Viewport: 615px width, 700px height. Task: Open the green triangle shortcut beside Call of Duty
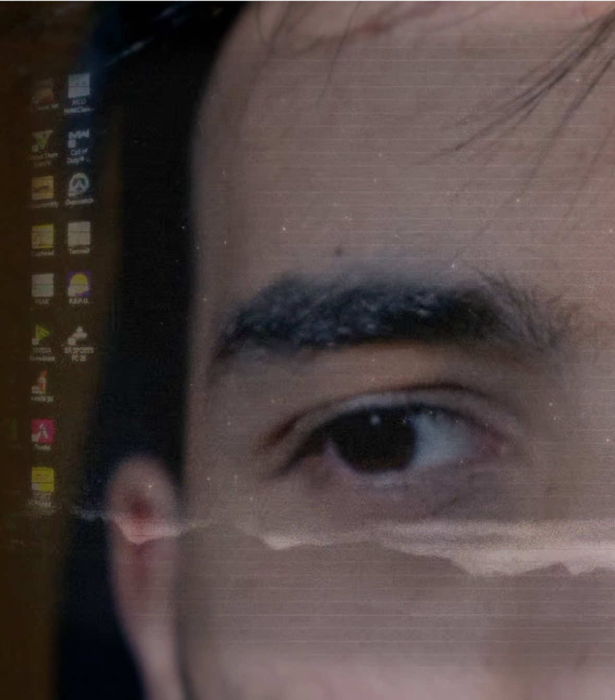click(43, 148)
